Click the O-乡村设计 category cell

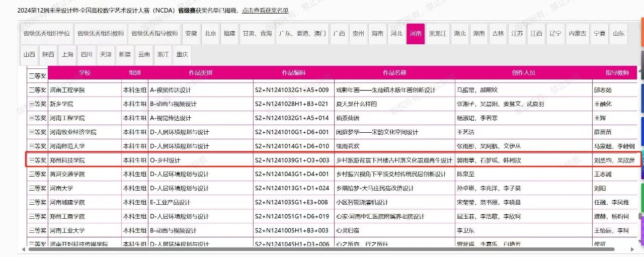[x=201, y=160]
